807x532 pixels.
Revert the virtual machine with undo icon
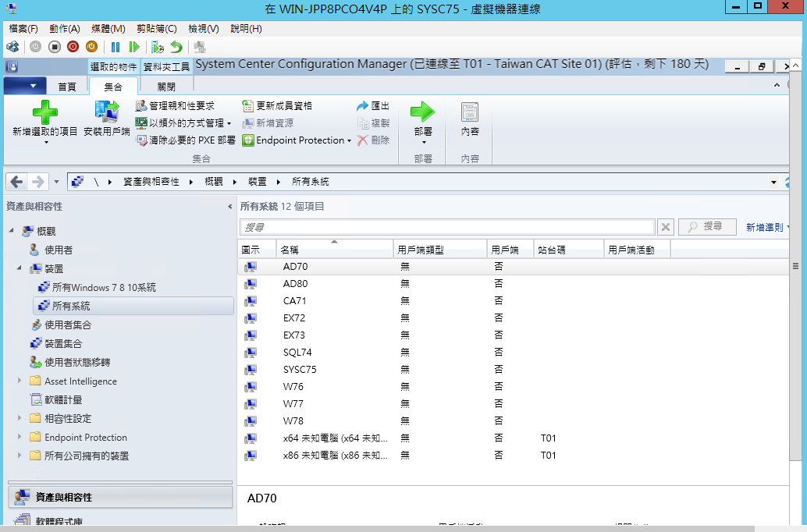click(176, 47)
